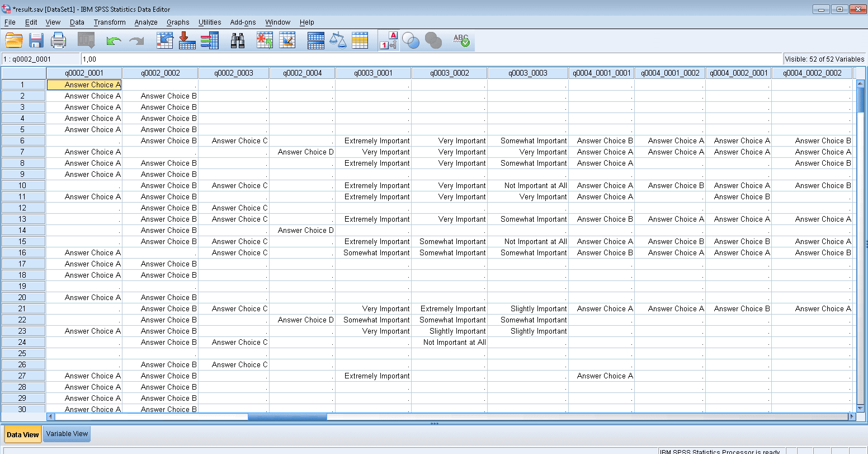Click the horizontal scrollbar right arrow
The image size is (868, 454).
coord(852,416)
